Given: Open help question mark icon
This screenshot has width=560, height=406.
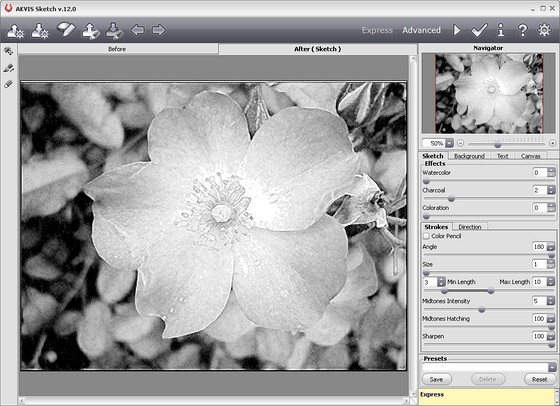Looking at the screenshot, I should pyautogui.click(x=522, y=30).
